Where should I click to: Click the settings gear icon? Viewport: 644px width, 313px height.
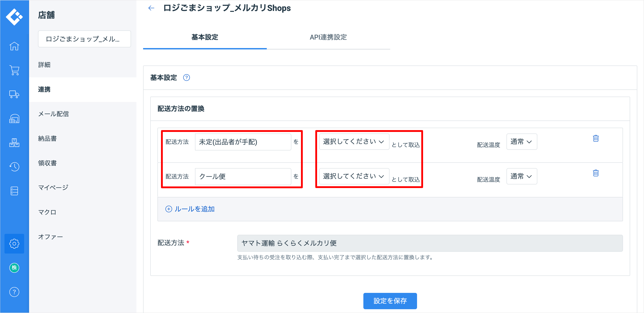point(14,243)
